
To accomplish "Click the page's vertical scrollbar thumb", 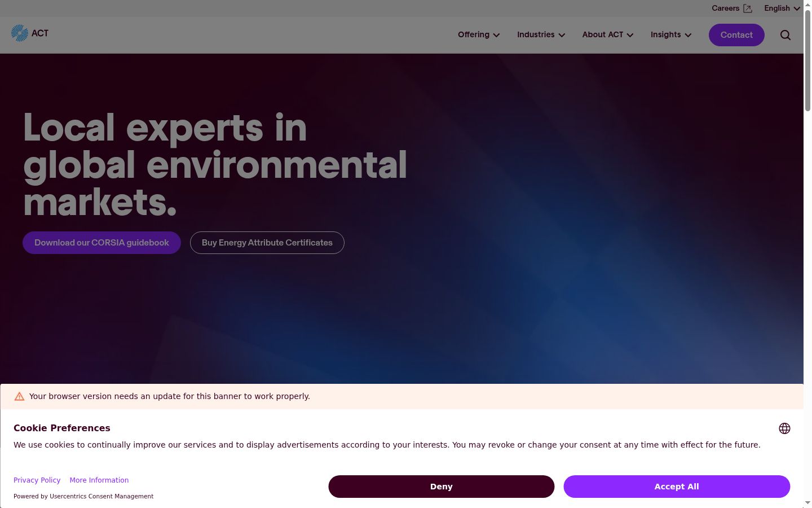I will coord(807,59).
